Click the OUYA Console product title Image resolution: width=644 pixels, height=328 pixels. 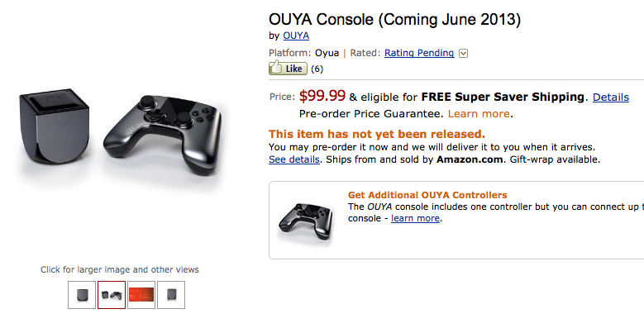394,20
